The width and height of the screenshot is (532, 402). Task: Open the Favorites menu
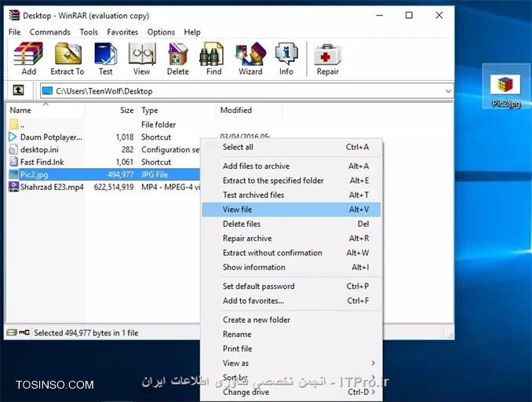[x=122, y=32]
